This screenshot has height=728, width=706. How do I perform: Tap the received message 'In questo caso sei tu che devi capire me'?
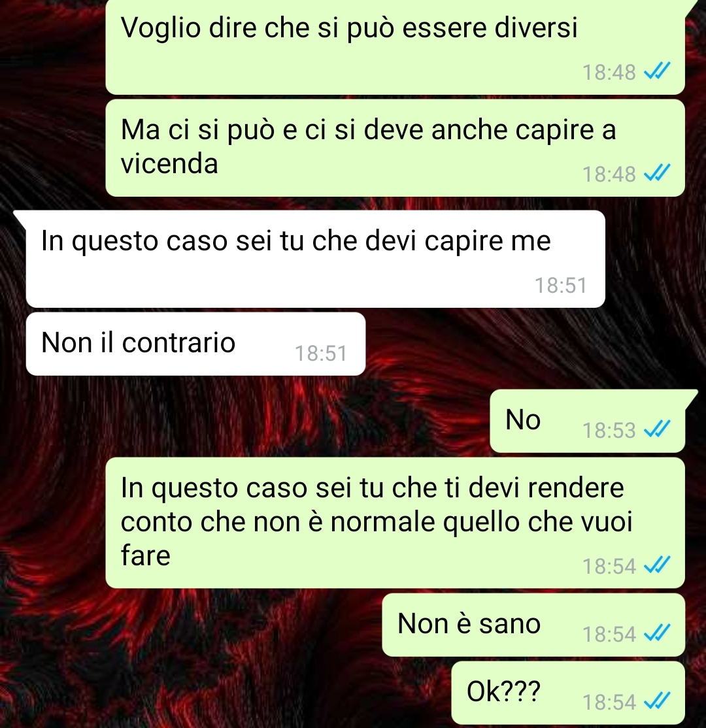(315, 259)
